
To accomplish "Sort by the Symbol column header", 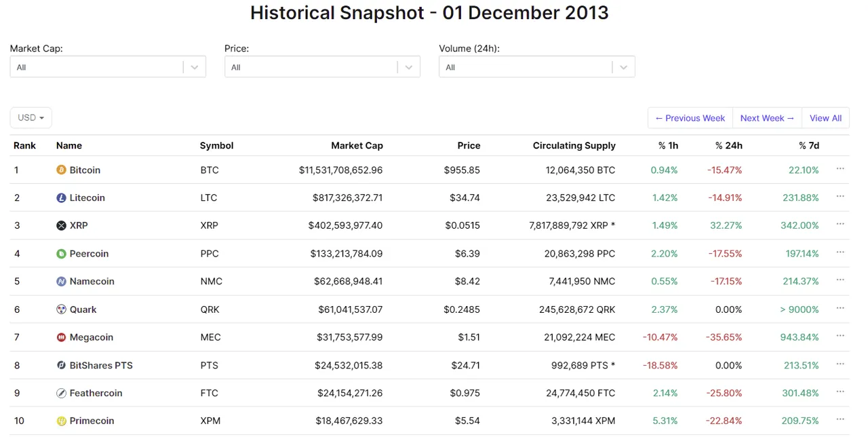I will [217, 146].
